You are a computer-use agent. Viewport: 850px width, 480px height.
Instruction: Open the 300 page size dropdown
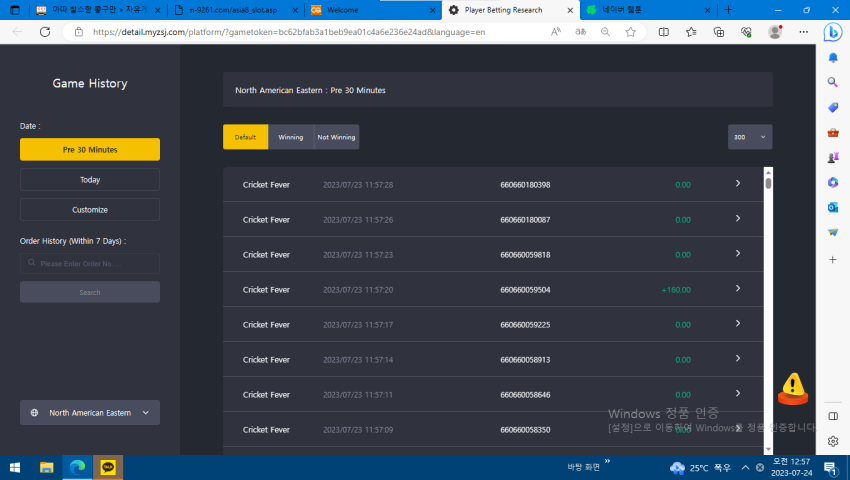(x=750, y=137)
